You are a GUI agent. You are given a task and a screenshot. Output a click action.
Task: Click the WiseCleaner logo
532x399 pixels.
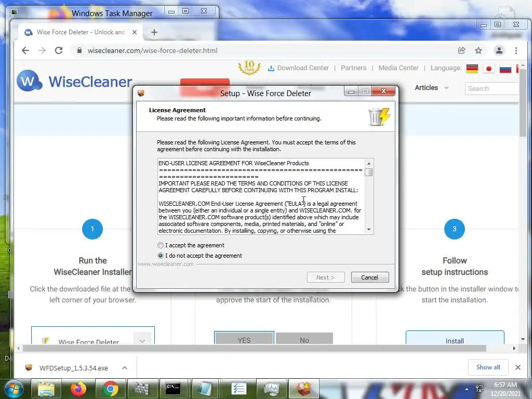pos(74,81)
